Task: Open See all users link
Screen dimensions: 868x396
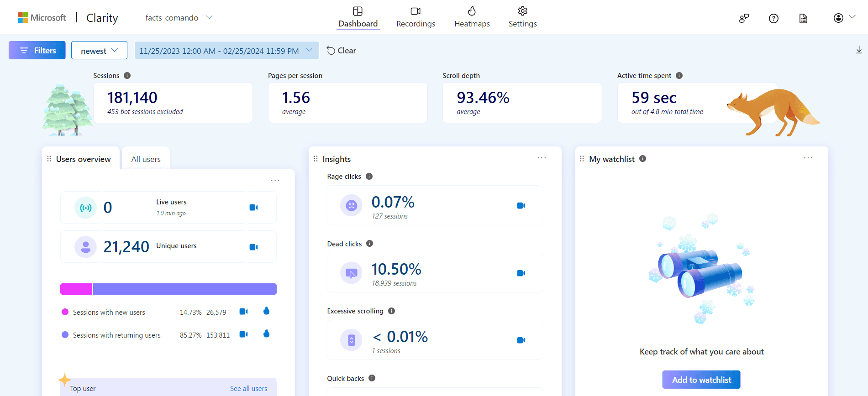Action: [248, 389]
